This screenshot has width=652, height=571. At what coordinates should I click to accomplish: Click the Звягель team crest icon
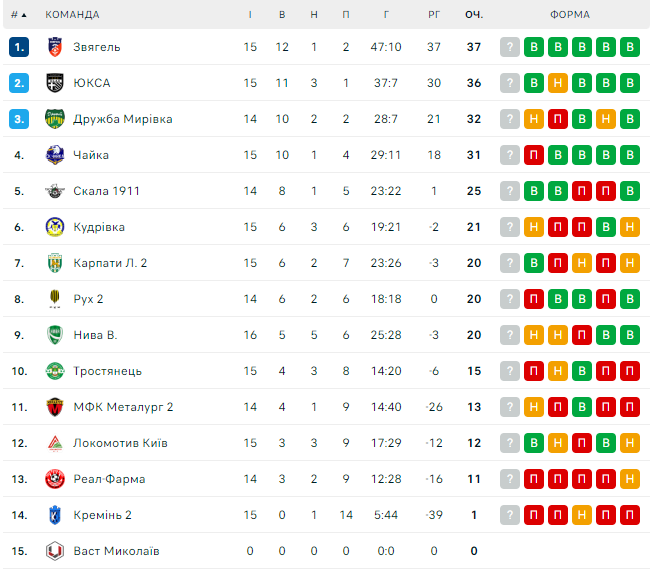click(55, 47)
